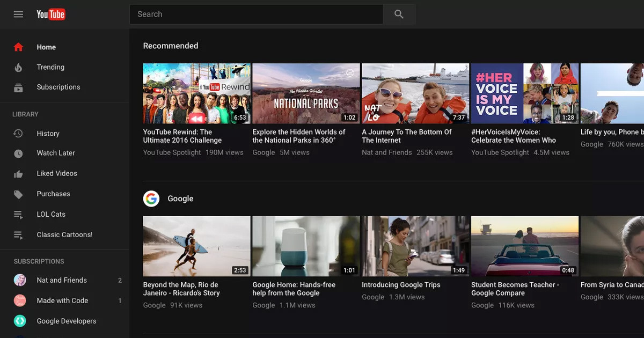Viewport: 644px width, 338px height.
Task: Go to the Home section
Action: 46,47
